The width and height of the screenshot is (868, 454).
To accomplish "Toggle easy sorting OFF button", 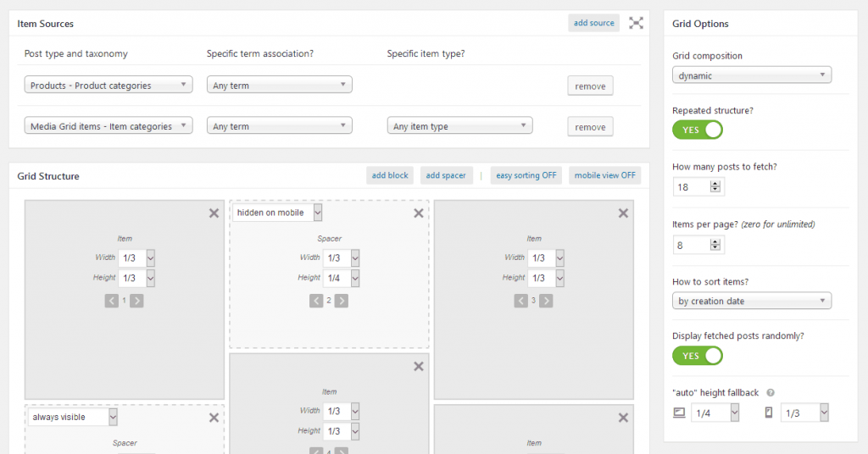I will 526,175.
